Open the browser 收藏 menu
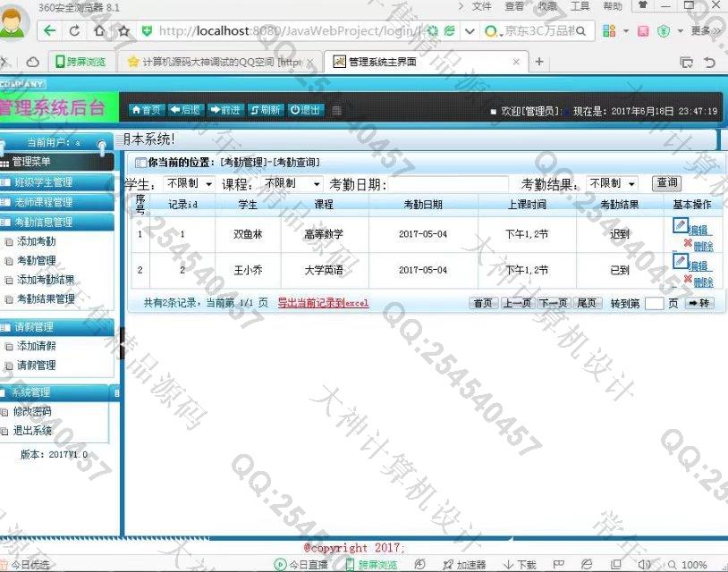This screenshot has height=572, width=728. (547, 6)
